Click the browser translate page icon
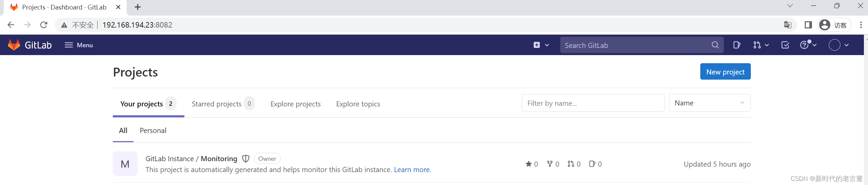 click(788, 25)
